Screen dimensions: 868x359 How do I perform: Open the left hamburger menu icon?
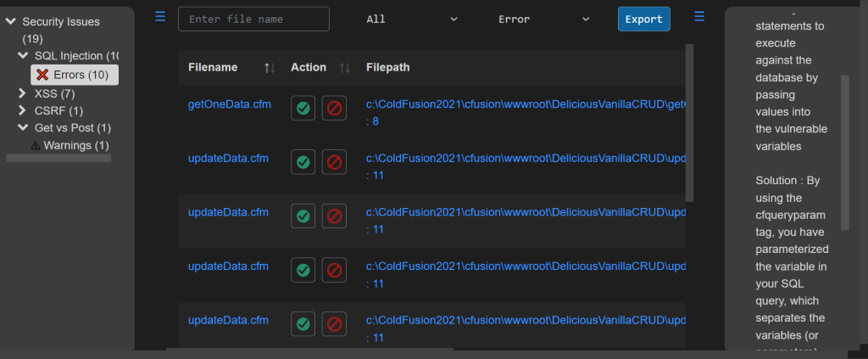tap(160, 17)
